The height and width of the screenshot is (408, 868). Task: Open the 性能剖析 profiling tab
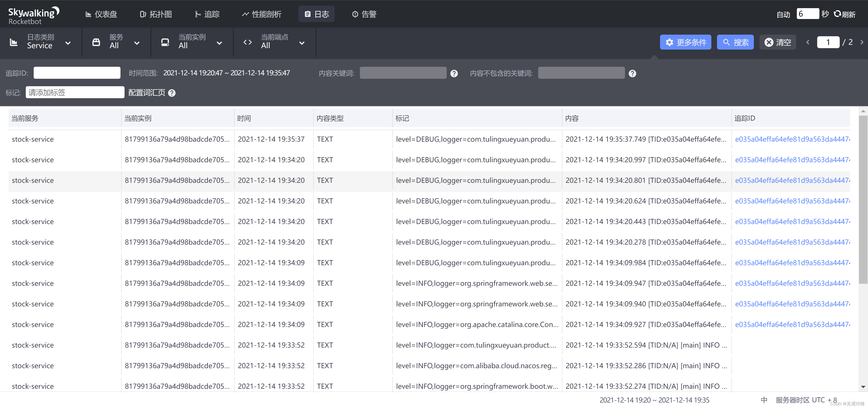(x=262, y=14)
